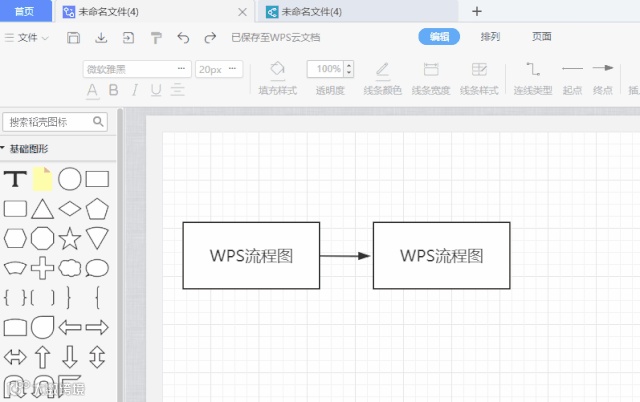This screenshot has height=402, width=640.
Task: Click the export icon next to download
Action: 128,38
